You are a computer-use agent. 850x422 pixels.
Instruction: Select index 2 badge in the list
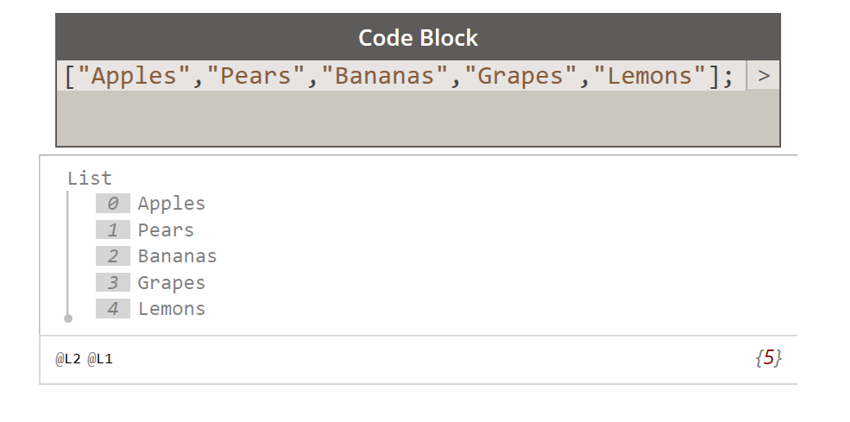113,257
